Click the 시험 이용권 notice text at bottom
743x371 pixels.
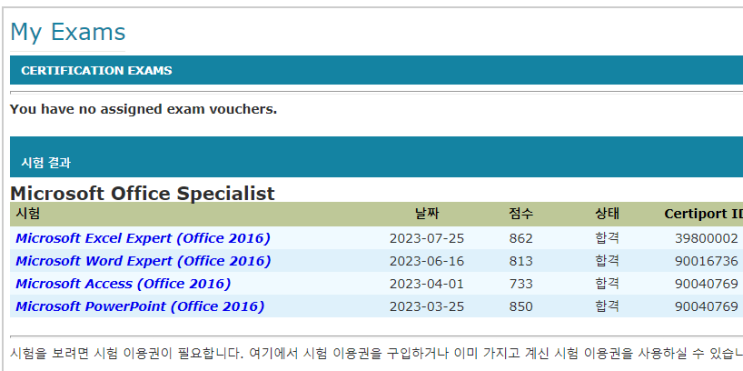click(x=376, y=353)
